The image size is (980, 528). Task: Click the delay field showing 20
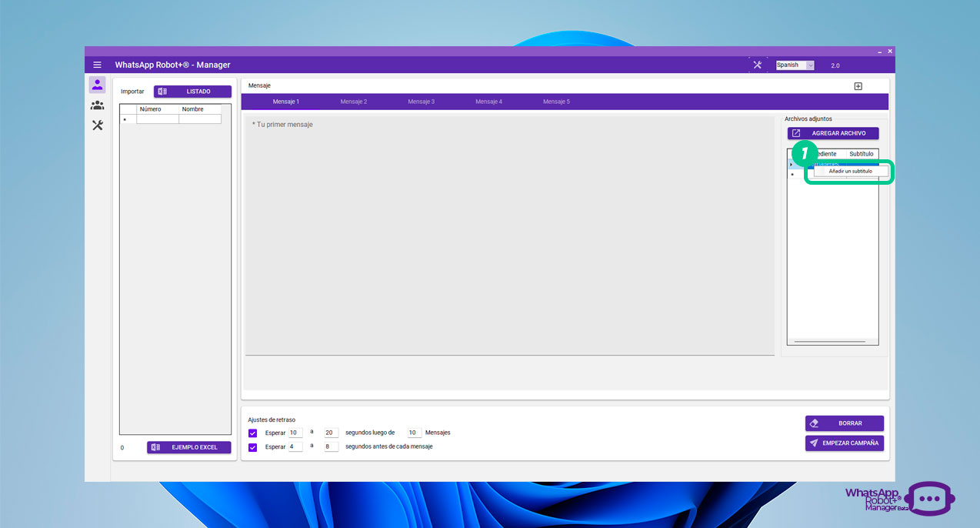pyautogui.click(x=332, y=433)
